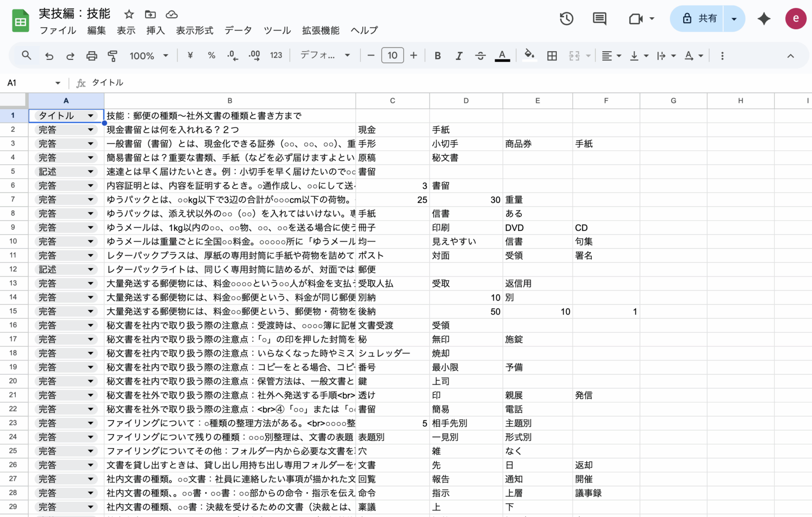Viewport: 812px width, 517px height.
Task: Select the paint format roller
Action: pos(113,56)
